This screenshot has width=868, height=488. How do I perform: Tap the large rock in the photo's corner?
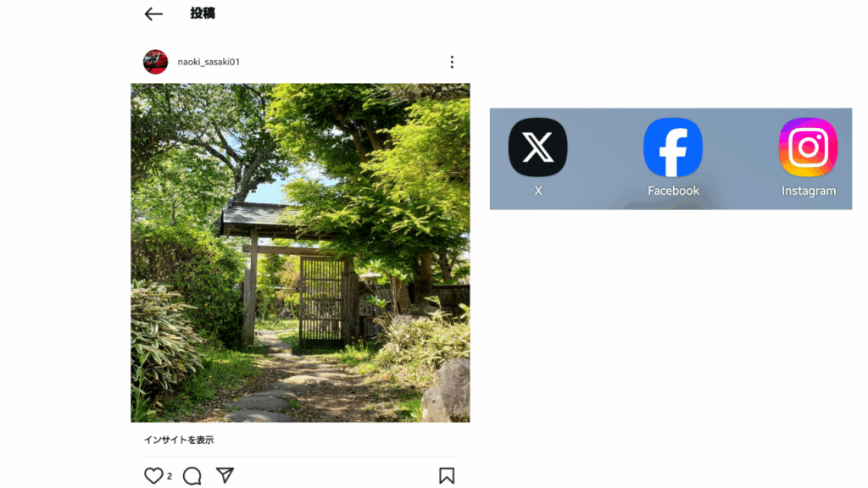448,390
